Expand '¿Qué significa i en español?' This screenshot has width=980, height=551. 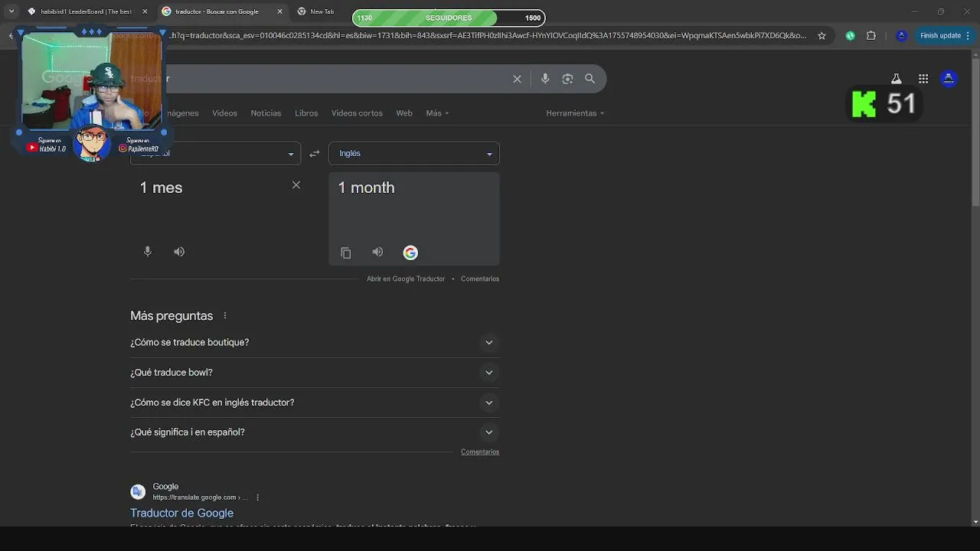pyautogui.click(x=315, y=432)
